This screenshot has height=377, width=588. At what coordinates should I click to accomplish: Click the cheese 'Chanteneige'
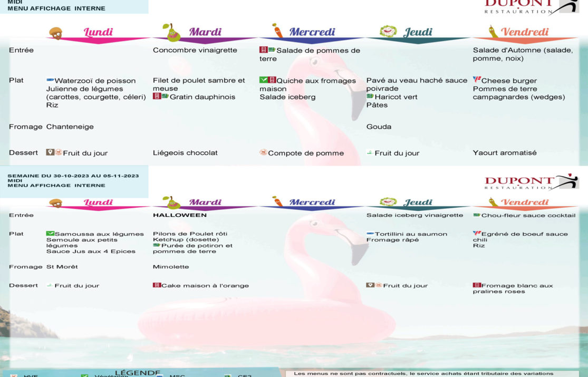point(70,127)
